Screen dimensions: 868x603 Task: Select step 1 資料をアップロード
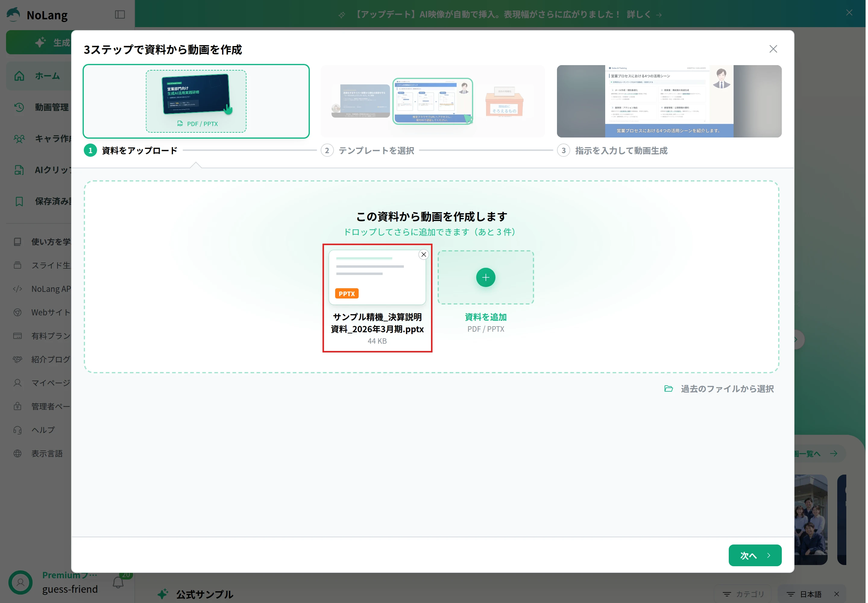coord(130,150)
